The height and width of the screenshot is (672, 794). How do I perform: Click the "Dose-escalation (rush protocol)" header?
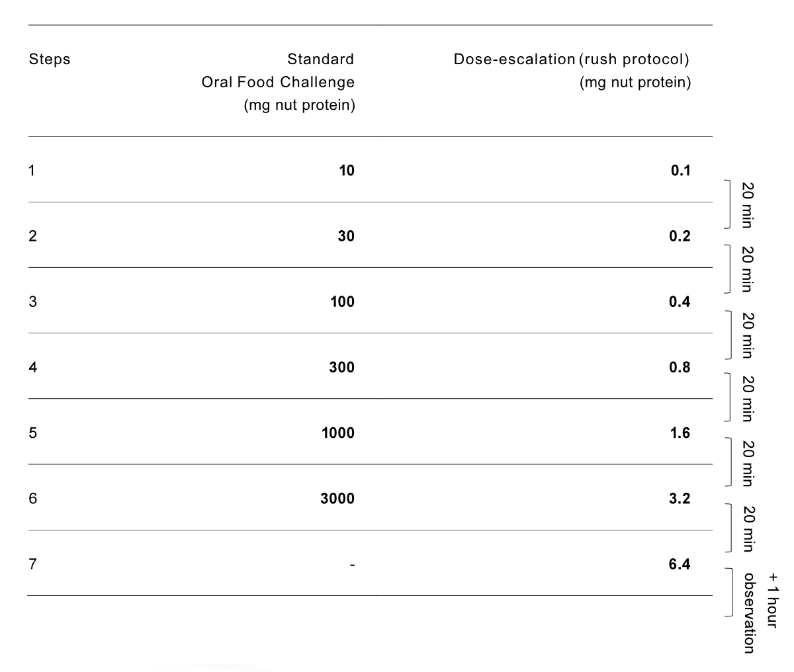point(572,60)
